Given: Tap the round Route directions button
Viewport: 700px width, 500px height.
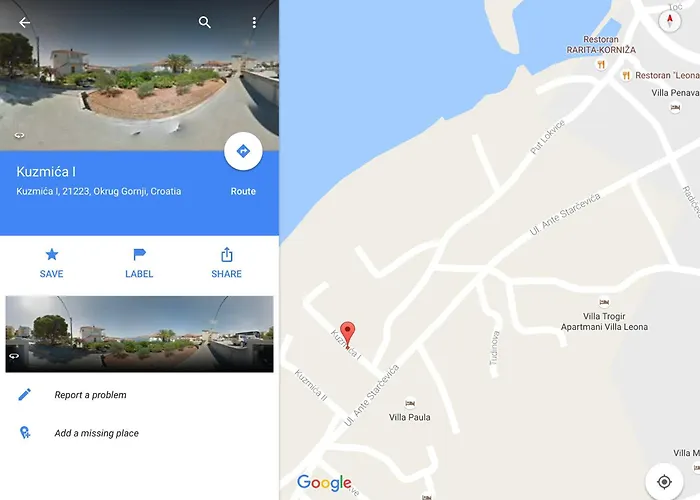Looking at the screenshot, I should tap(243, 151).
